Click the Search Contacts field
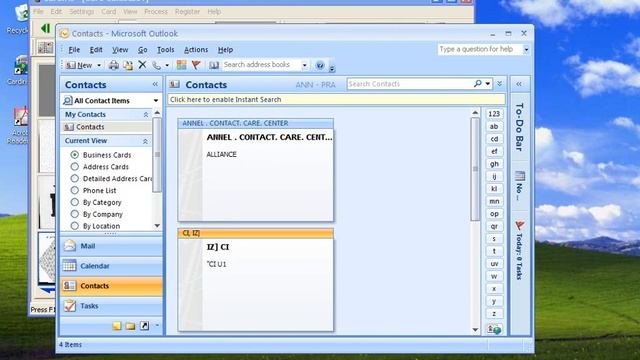The height and width of the screenshot is (360, 640). [410, 84]
